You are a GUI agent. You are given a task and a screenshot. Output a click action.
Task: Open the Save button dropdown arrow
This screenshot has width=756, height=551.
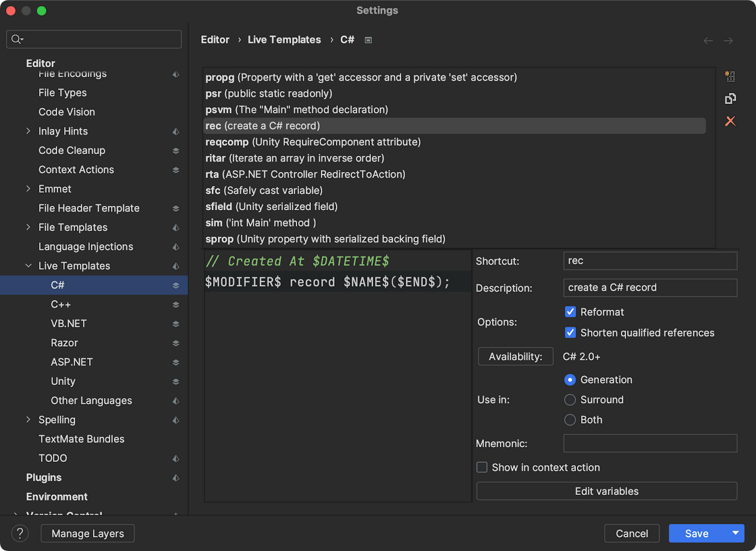pos(736,533)
